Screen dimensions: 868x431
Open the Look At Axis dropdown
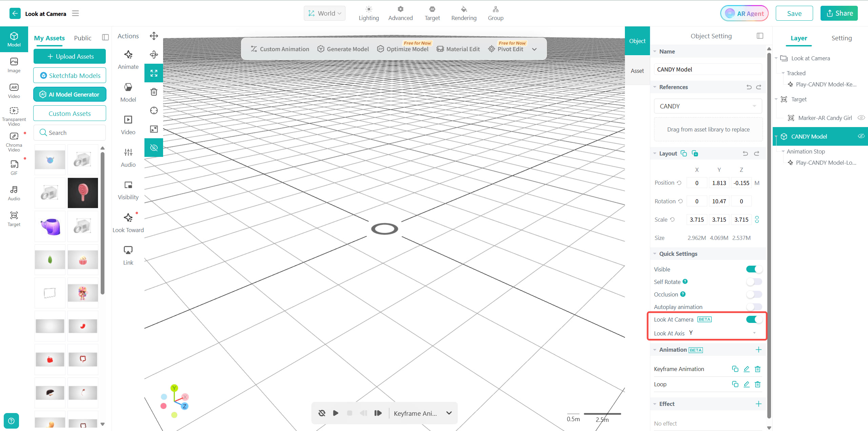pyautogui.click(x=723, y=333)
